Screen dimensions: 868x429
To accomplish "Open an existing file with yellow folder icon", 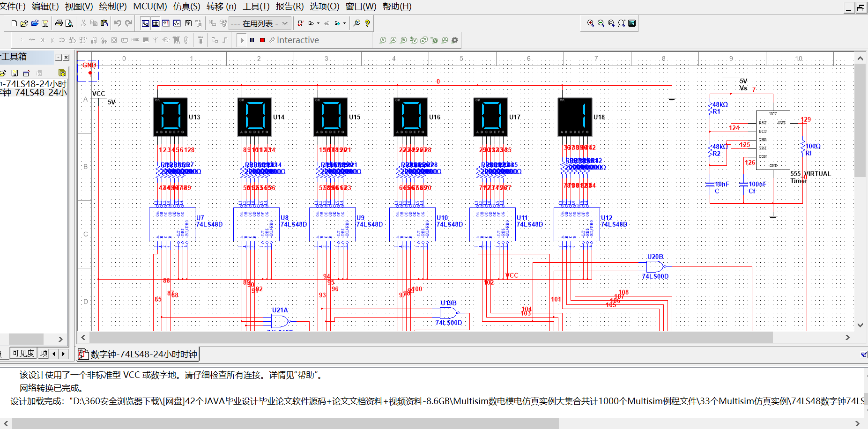I will point(24,23).
